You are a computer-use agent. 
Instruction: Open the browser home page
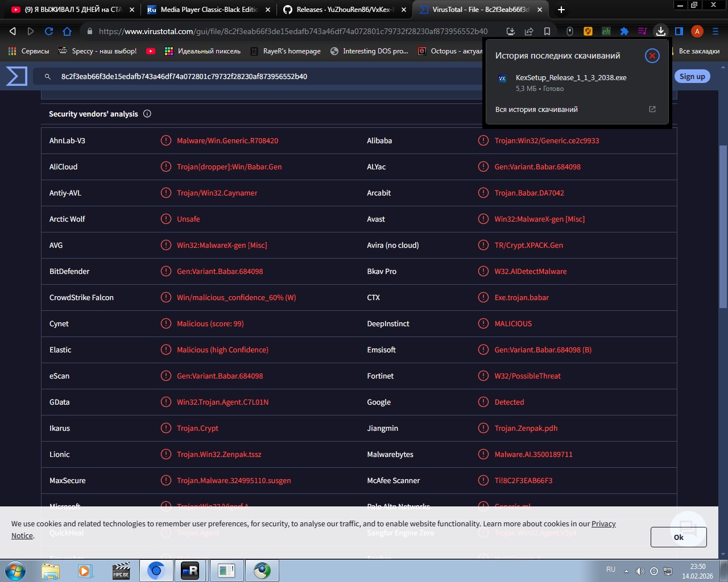coord(67,31)
